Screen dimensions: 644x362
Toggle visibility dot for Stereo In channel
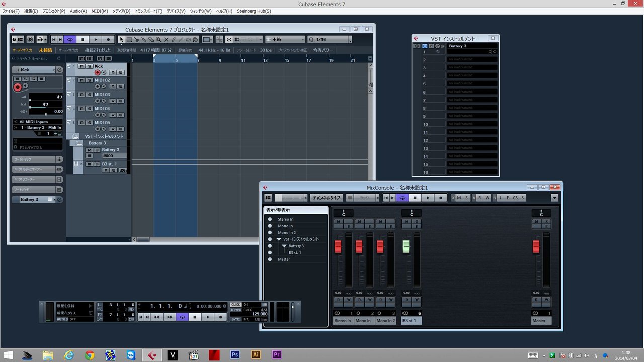click(270, 219)
